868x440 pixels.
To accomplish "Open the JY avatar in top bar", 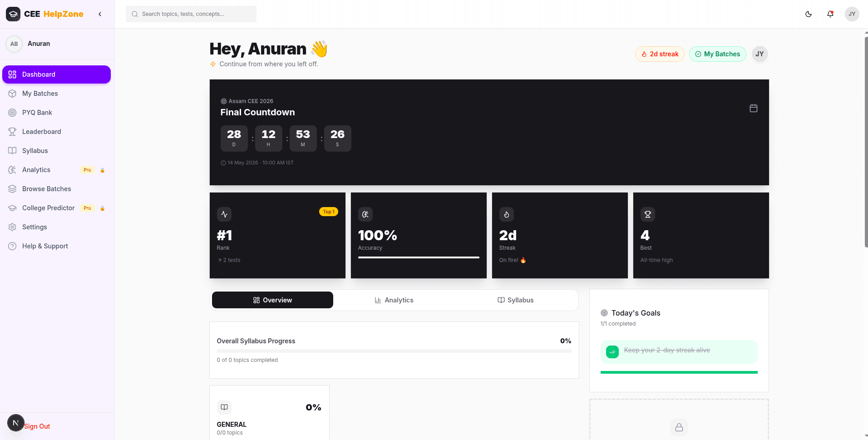I will 852,14.
